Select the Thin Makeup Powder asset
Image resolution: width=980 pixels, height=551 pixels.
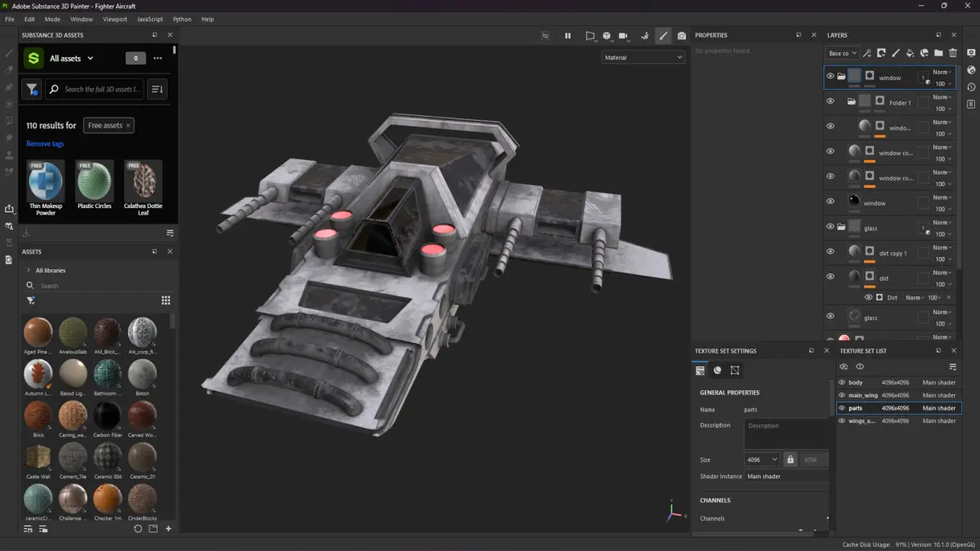46,181
